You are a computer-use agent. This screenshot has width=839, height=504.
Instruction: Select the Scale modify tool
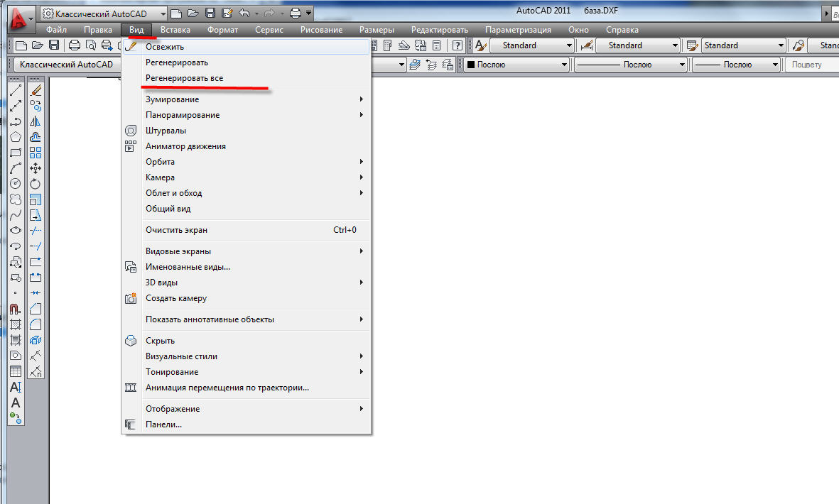pyautogui.click(x=36, y=199)
